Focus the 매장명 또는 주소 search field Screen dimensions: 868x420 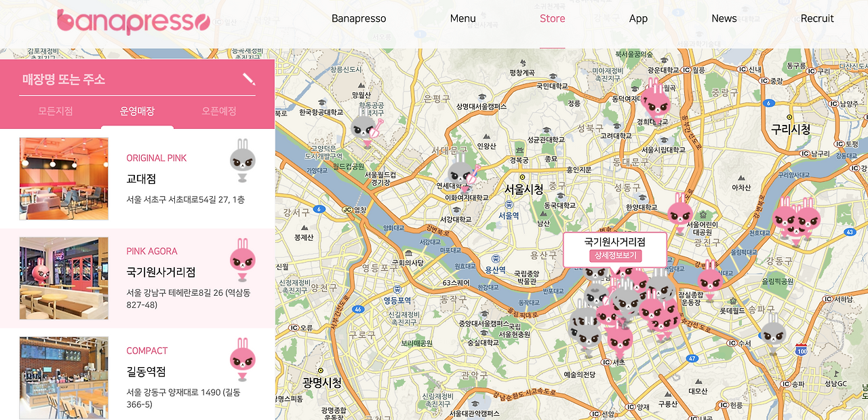coord(138,79)
